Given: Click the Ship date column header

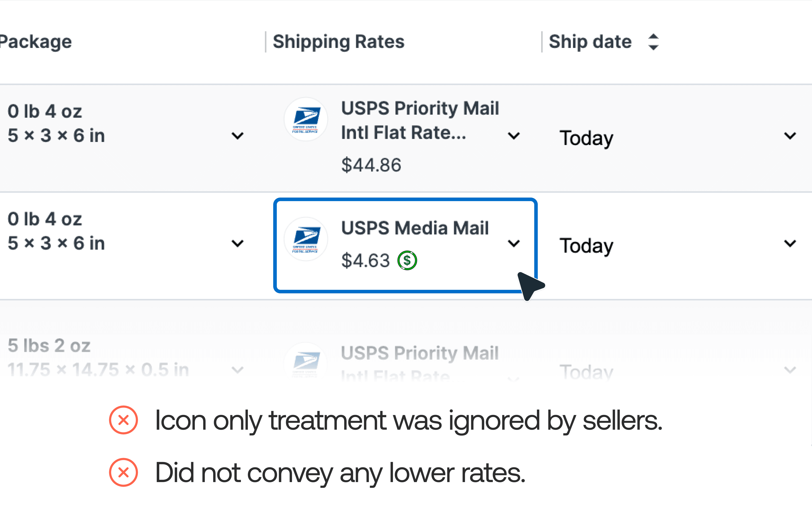Looking at the screenshot, I should (x=590, y=42).
